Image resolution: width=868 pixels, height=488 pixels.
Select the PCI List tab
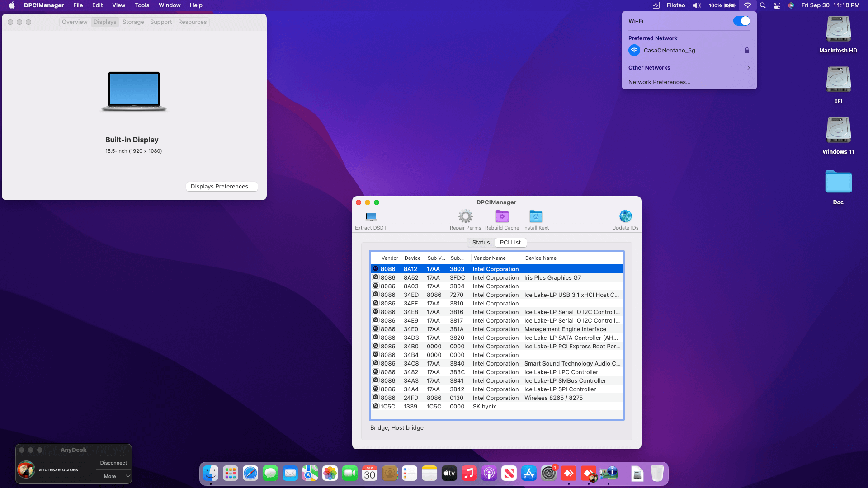click(x=510, y=243)
